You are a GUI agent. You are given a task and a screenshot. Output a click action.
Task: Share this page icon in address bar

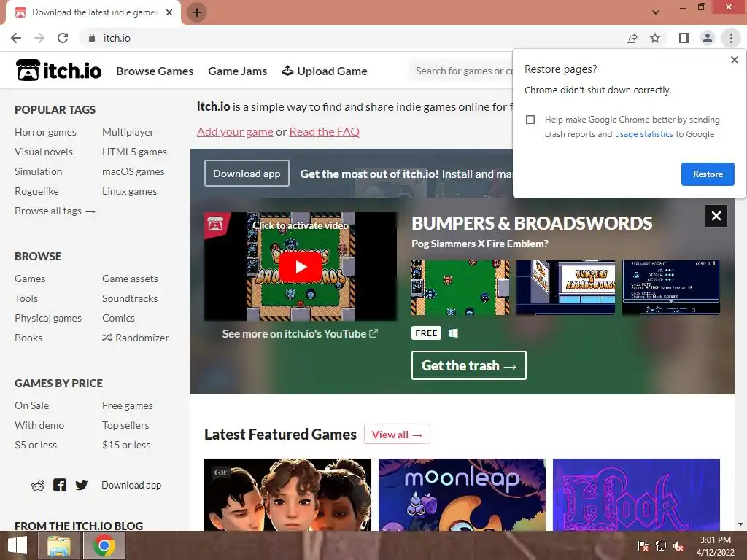click(632, 38)
